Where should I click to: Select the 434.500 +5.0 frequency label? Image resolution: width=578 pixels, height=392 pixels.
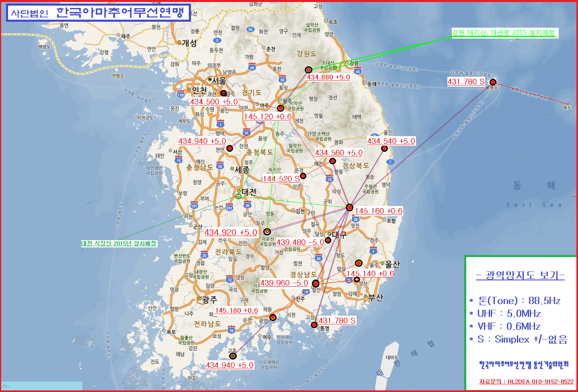point(213,102)
